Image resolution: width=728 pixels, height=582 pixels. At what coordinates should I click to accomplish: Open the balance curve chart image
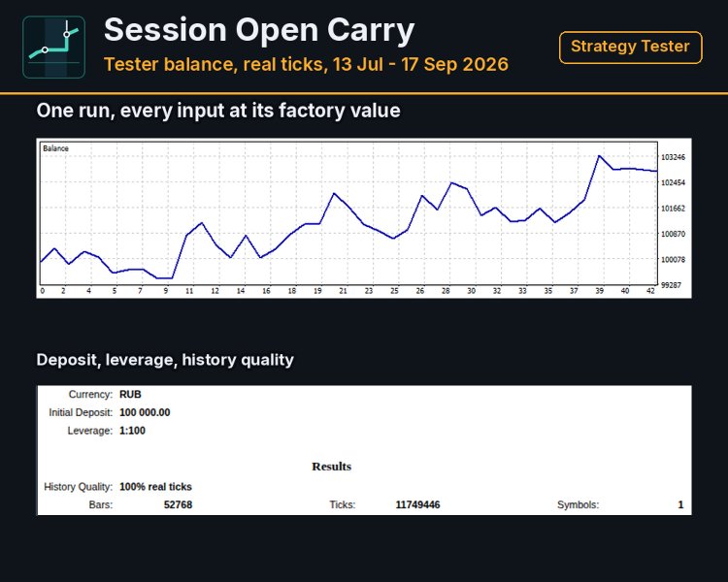tap(364, 218)
